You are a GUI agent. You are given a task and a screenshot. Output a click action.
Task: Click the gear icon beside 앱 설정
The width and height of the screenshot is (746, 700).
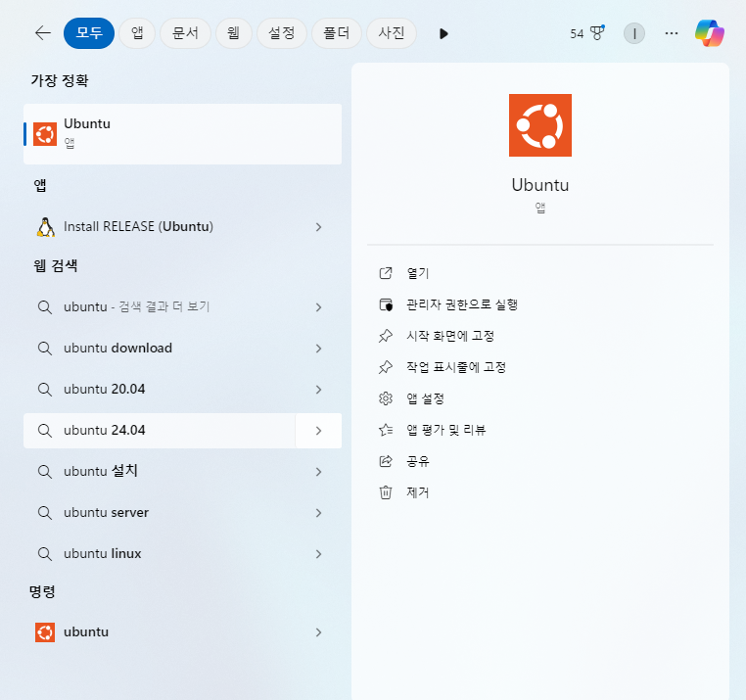(x=386, y=398)
